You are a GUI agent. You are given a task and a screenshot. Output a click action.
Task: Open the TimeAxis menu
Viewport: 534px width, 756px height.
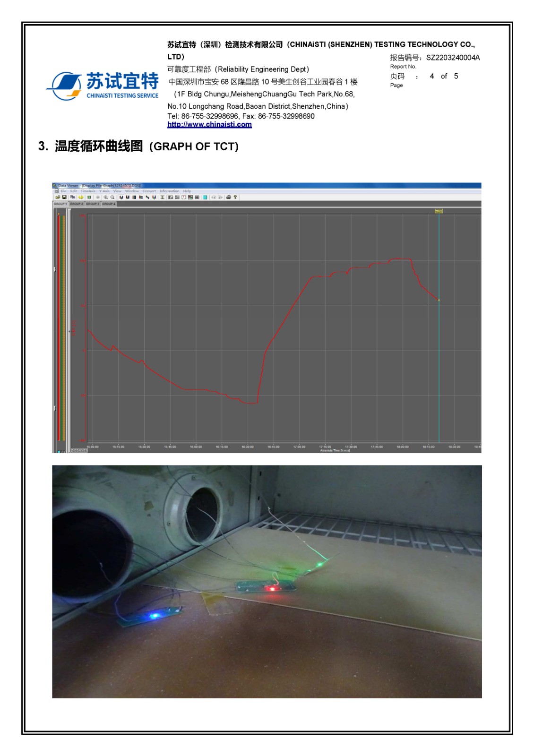(x=88, y=191)
